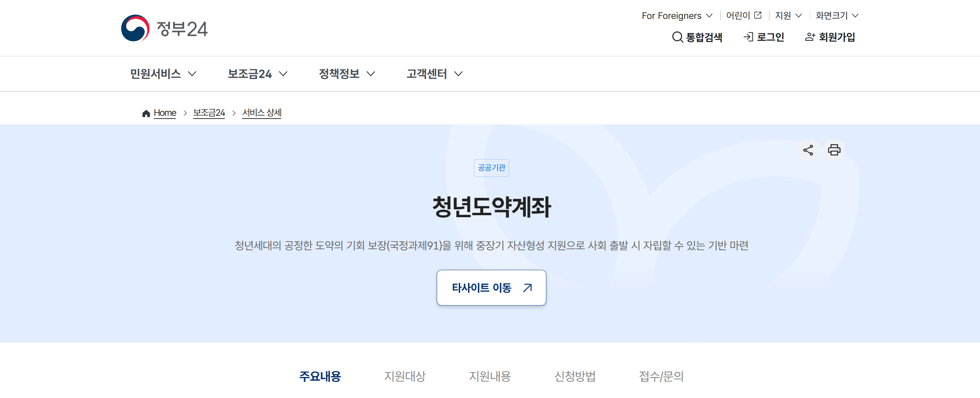Open the 보조금24 navigation menu
Viewport: 980px width, 398px height.
click(x=257, y=74)
